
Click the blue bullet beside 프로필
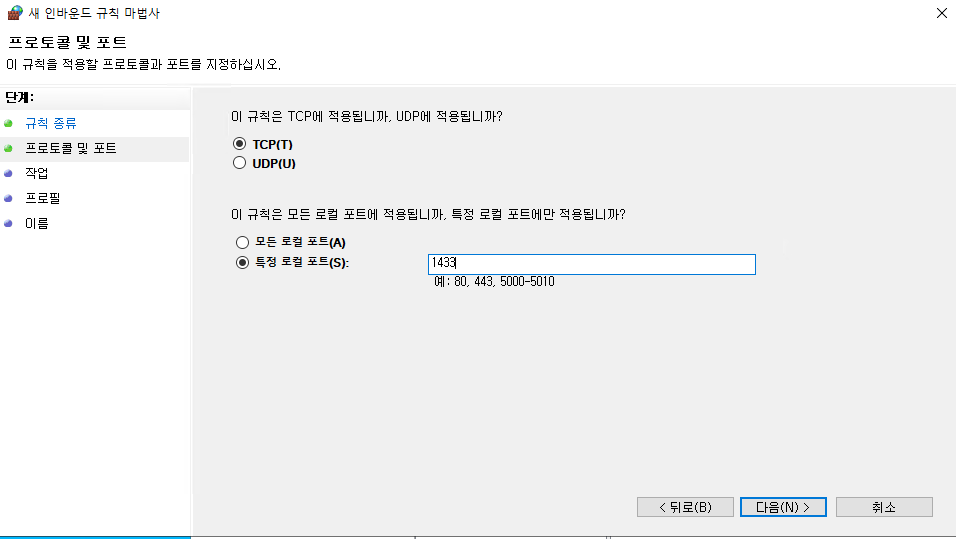9,198
